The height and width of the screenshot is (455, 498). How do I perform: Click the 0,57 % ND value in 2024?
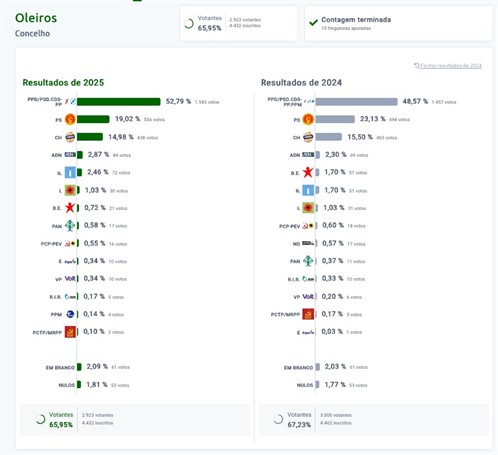click(x=333, y=243)
